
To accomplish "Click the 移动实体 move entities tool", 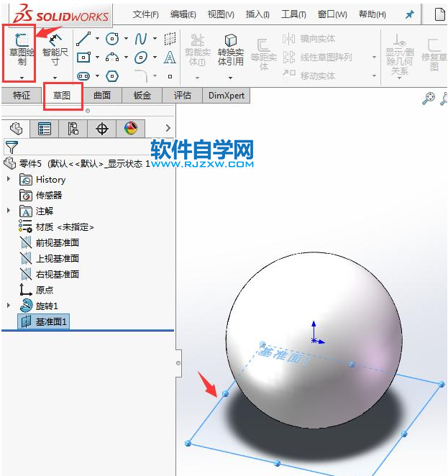I will point(308,75).
